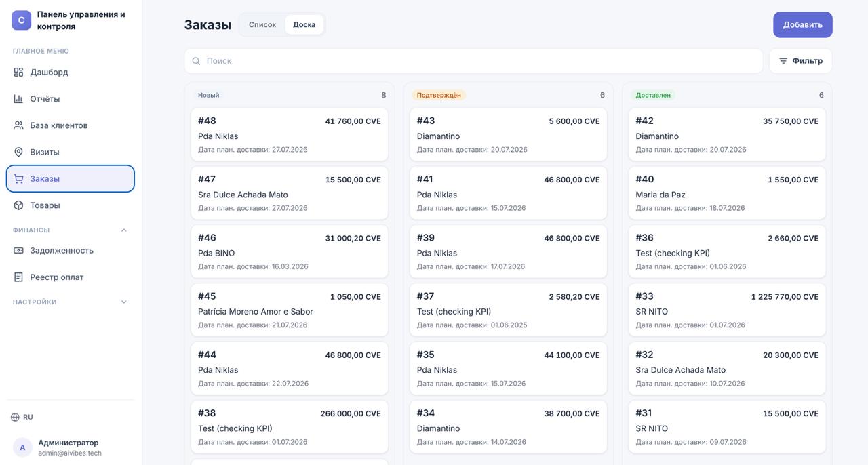Open Товары menu item

pos(71,205)
